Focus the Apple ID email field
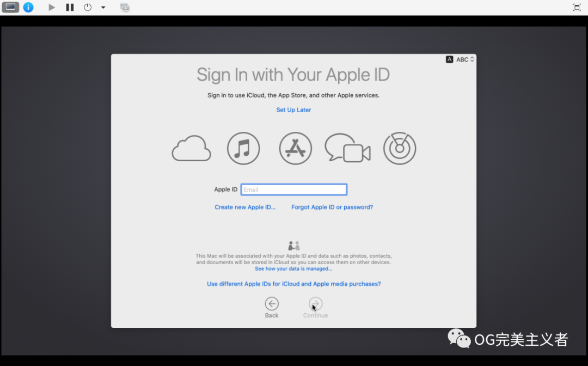This screenshot has width=588, height=366. (293, 190)
